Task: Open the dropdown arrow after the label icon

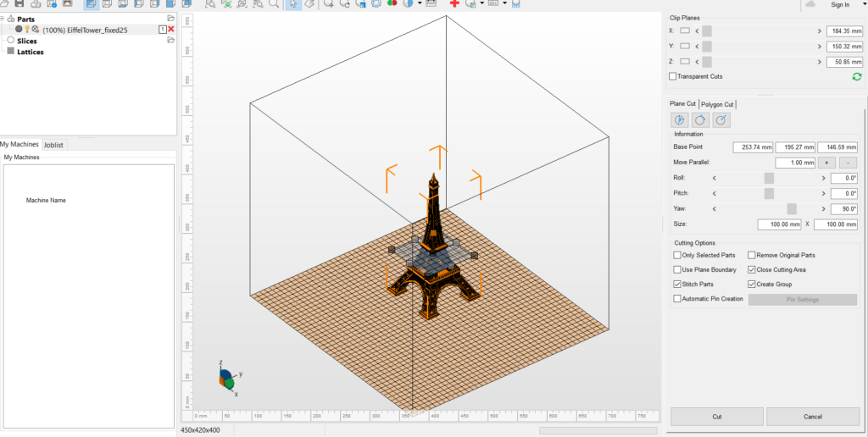Action: click(505, 3)
